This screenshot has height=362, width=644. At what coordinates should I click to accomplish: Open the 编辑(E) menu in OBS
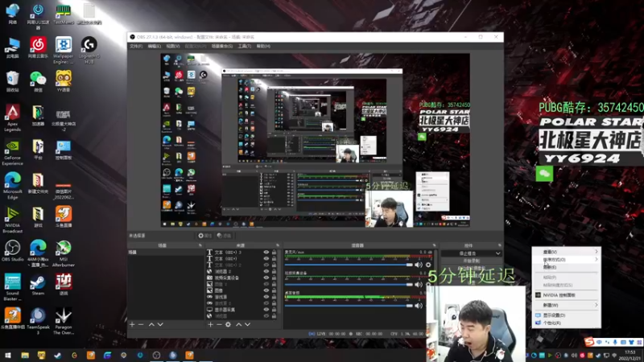coord(154,47)
